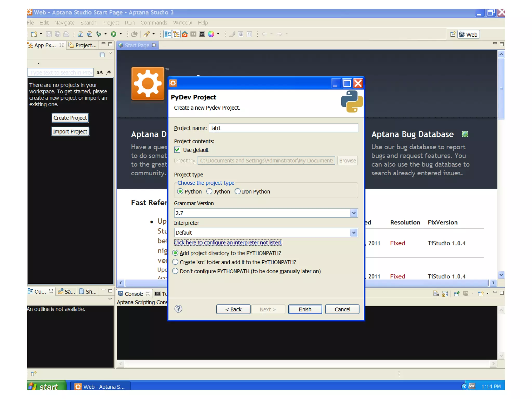This screenshot has width=532, height=399.
Task: Select the Iron Python project type
Action: tap(237, 191)
